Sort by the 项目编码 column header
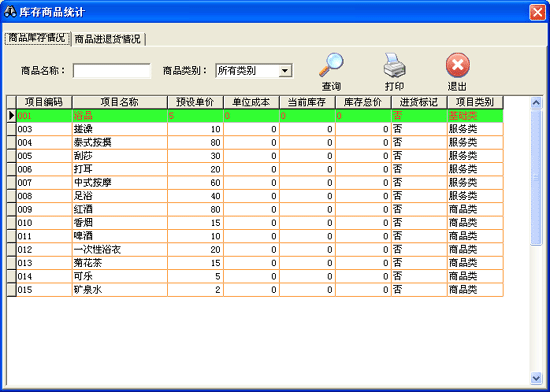The image size is (550, 392). point(44,102)
